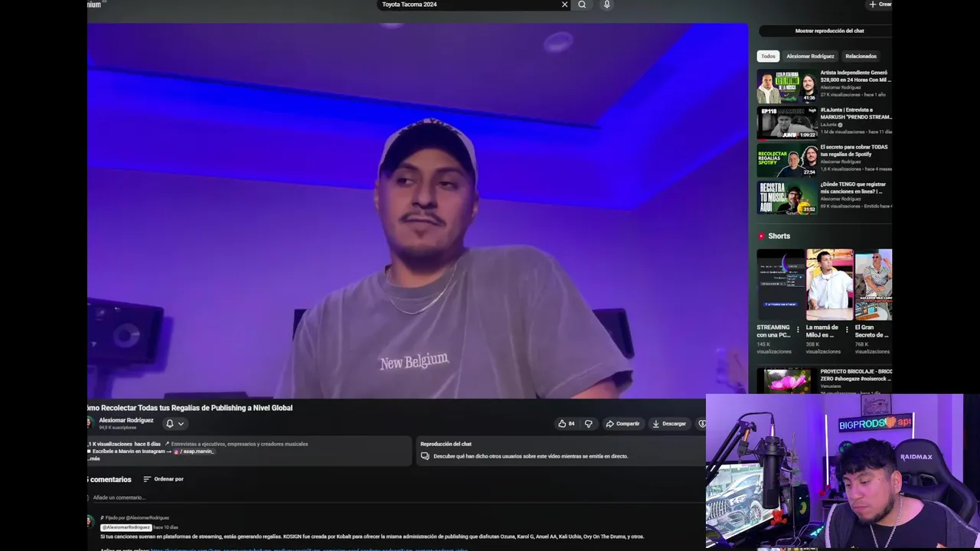Screen dimensions: 980x551
Task: Click the 94,9 K suscriptores text
Action: pos(117,428)
